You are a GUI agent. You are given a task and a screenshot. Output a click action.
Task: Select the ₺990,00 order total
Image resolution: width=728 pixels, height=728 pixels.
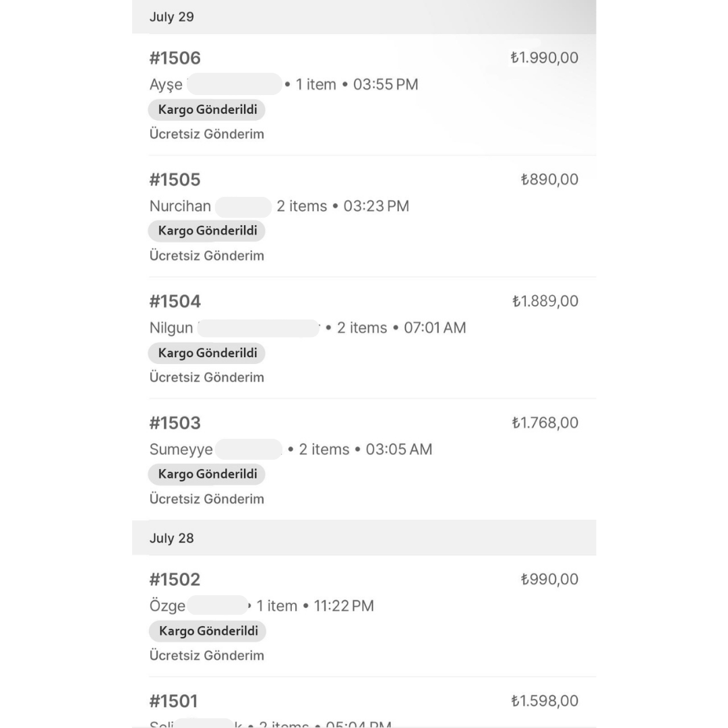point(549,579)
